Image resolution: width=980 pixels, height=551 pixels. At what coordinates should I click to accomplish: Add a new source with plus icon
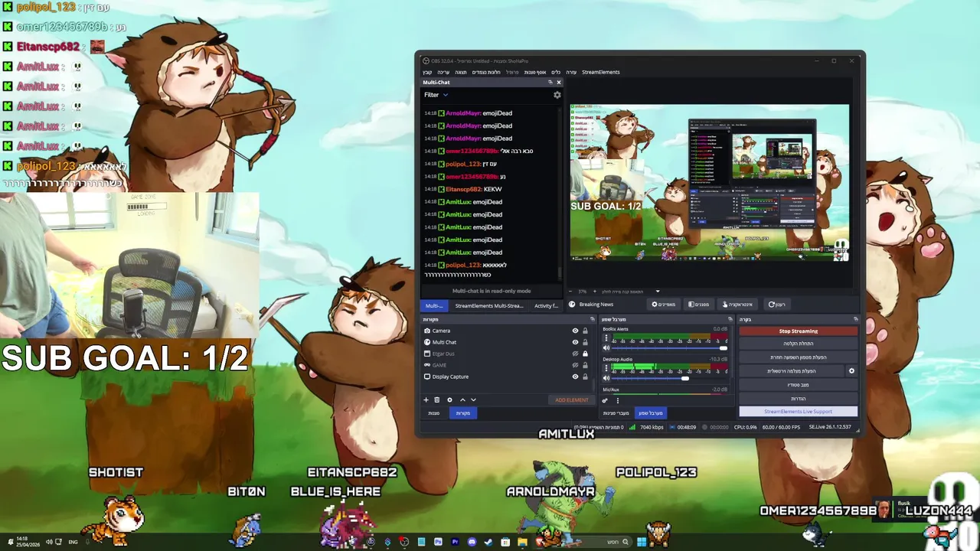(x=426, y=399)
